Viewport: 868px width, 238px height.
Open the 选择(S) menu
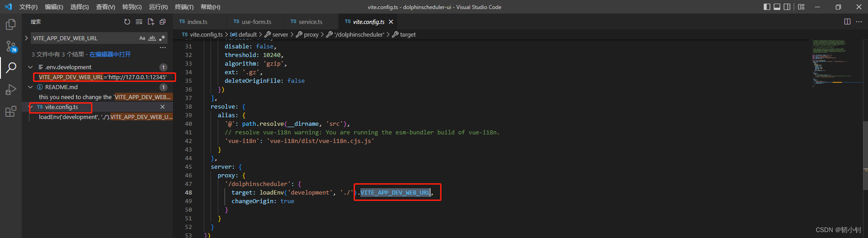point(80,7)
